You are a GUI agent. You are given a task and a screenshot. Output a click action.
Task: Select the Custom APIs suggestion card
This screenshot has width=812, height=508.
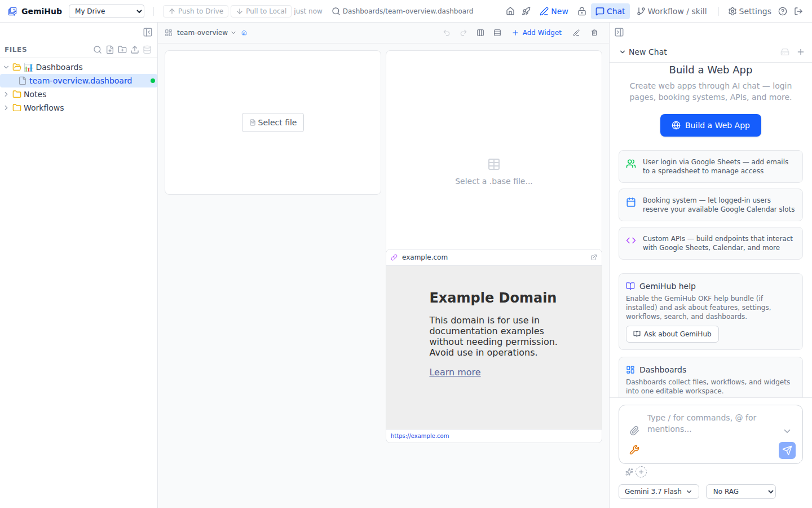[x=710, y=243]
